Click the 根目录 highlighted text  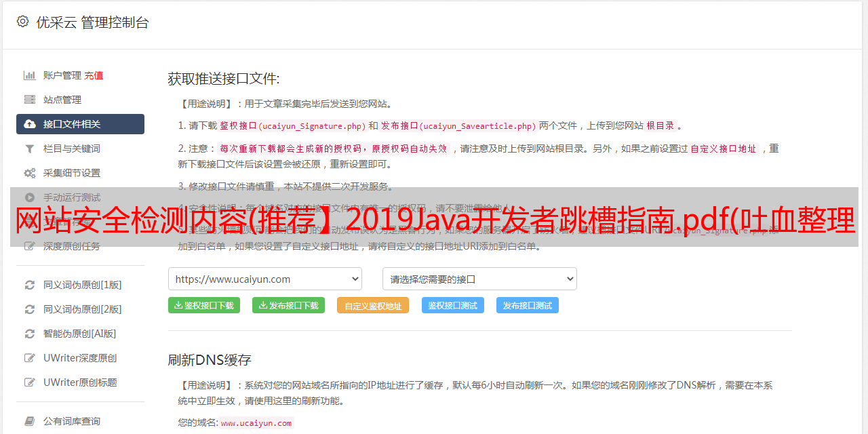coord(660,125)
